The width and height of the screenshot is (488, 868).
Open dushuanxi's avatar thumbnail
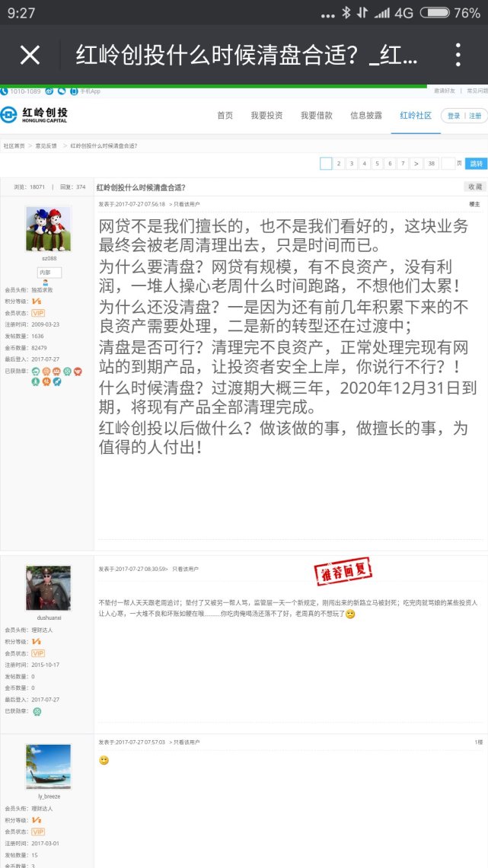coord(48,588)
